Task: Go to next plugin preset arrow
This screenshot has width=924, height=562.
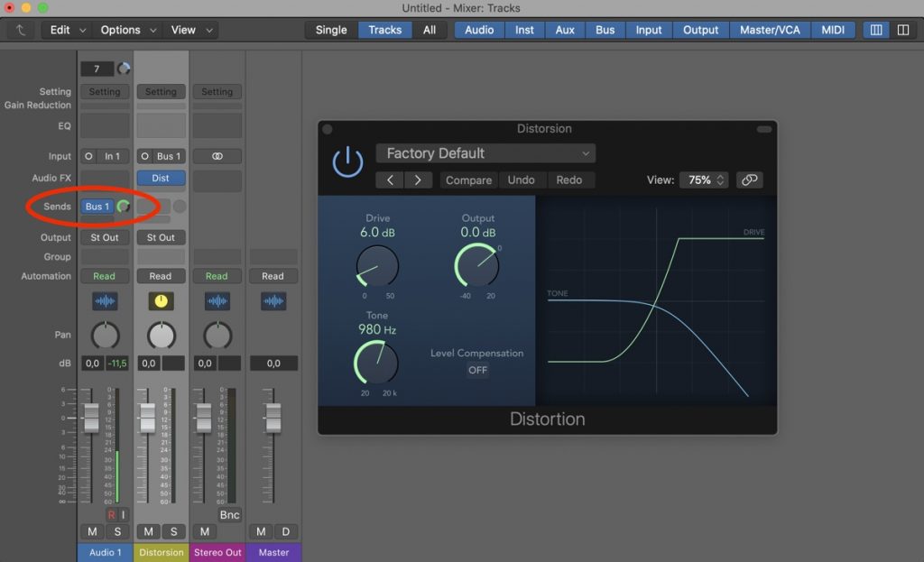Action: (418, 180)
